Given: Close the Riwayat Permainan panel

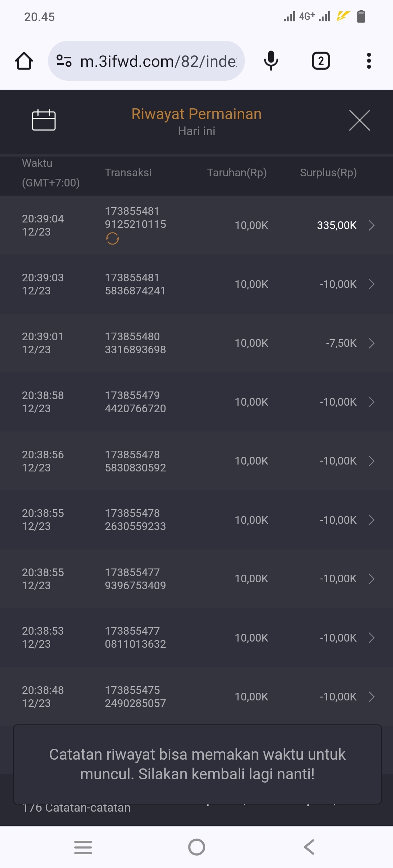Looking at the screenshot, I should click(x=359, y=120).
